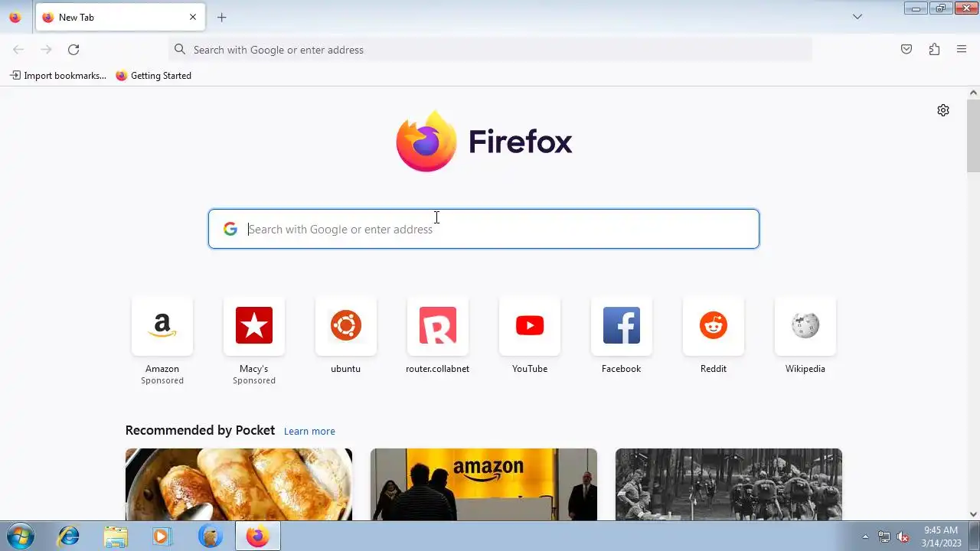Click the vertical scrollbar thumb
This screenshot has width=980, height=551.
973,135
